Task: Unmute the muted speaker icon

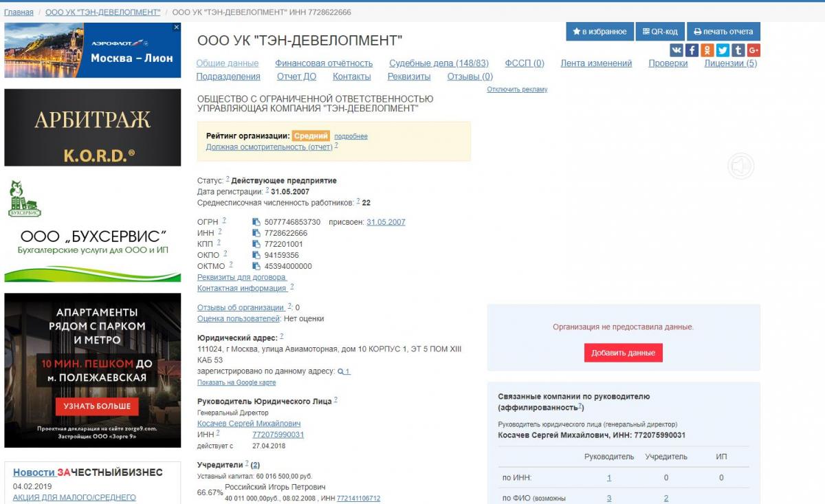Action: 741,166
